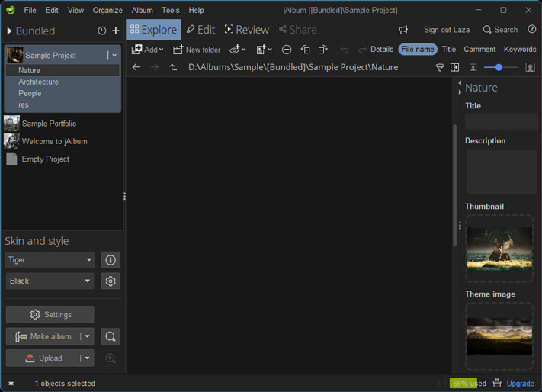Screen dimensions: 542x392
Task: Open Upload dropdown arrow
Action: (x=87, y=358)
